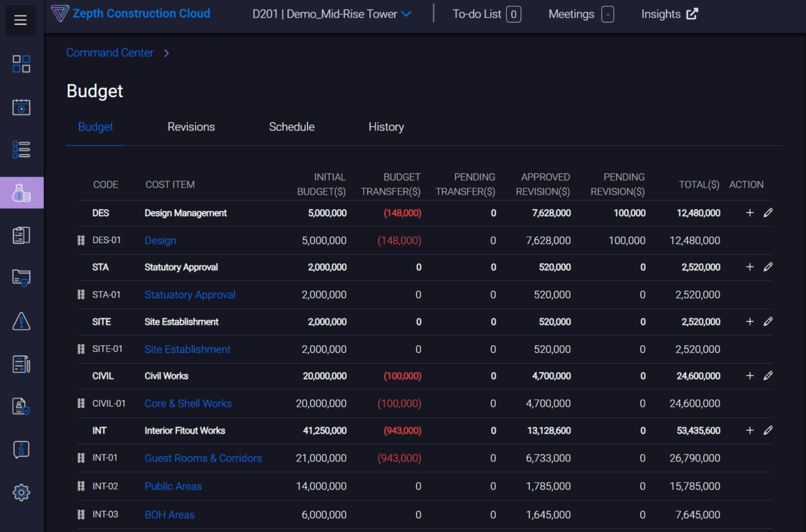The image size is (806, 532).
Task: Select the 100,000 pending revision in DES-01
Action: coord(627,240)
